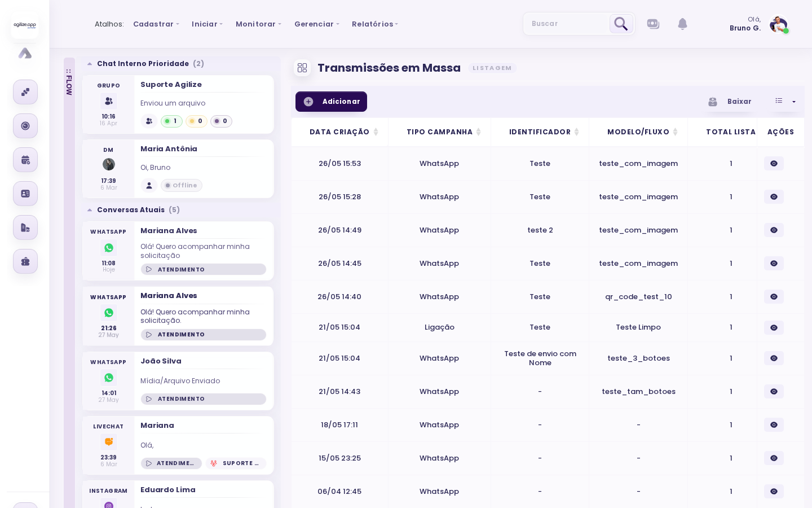Screen dimensions: 812x508
Task: Open the list view options dropdown
Action: (x=785, y=102)
